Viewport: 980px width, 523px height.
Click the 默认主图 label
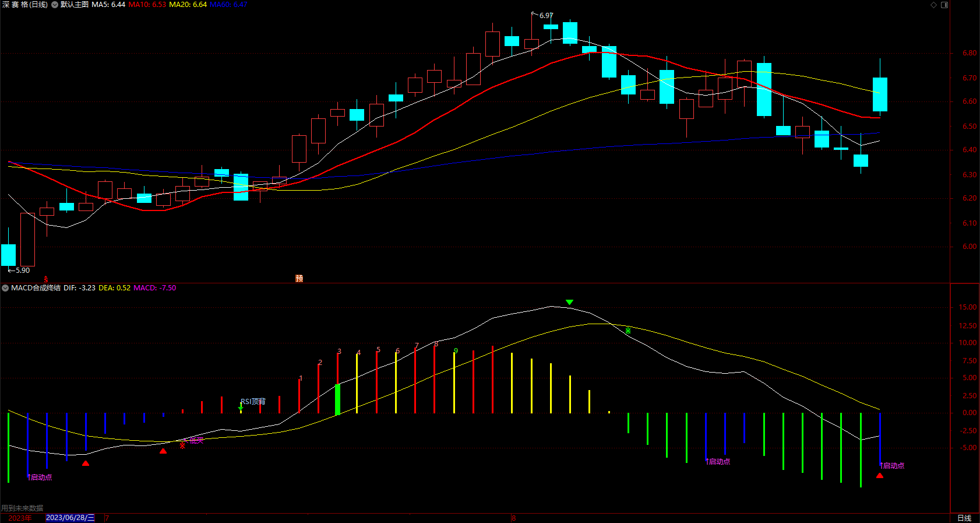coord(75,5)
